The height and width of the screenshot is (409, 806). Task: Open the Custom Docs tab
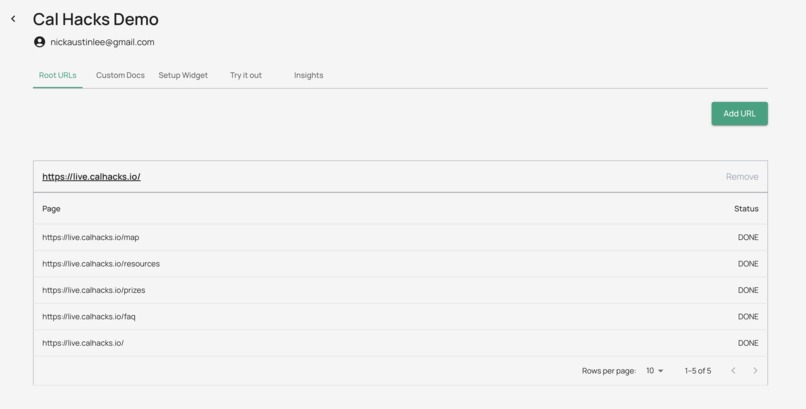(120, 75)
